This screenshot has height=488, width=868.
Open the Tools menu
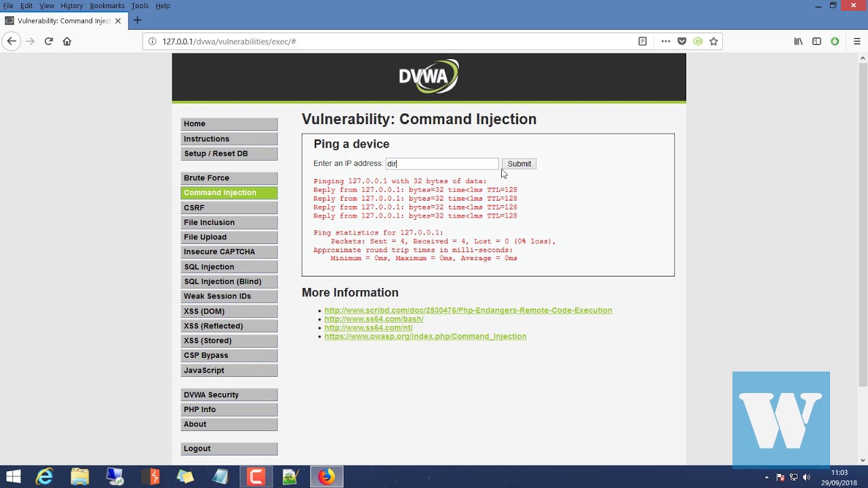coord(140,5)
